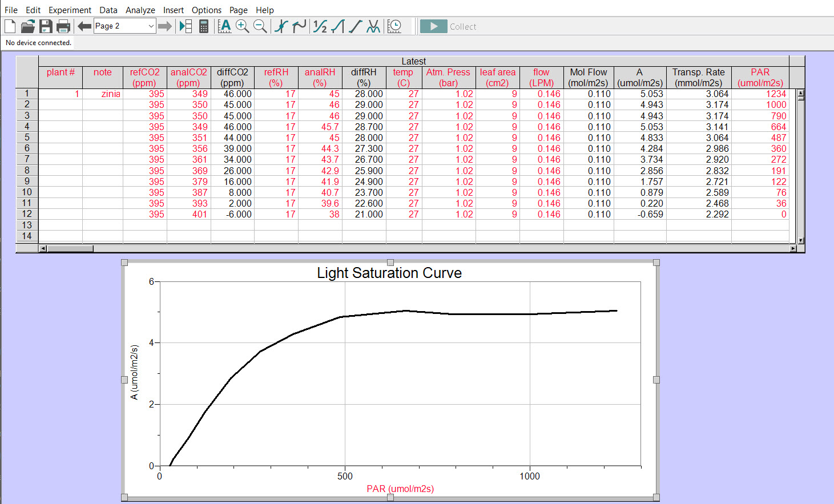Open the Data Collection clock icon

point(394,26)
